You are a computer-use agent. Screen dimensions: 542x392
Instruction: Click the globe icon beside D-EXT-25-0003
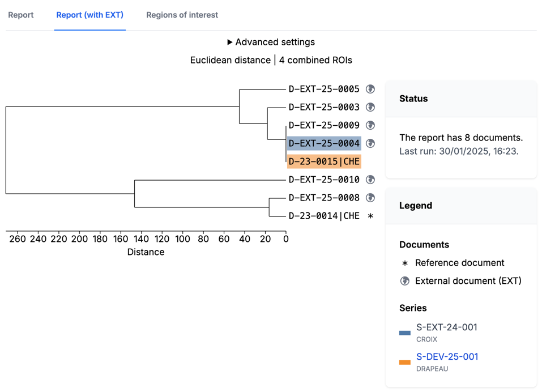370,107
